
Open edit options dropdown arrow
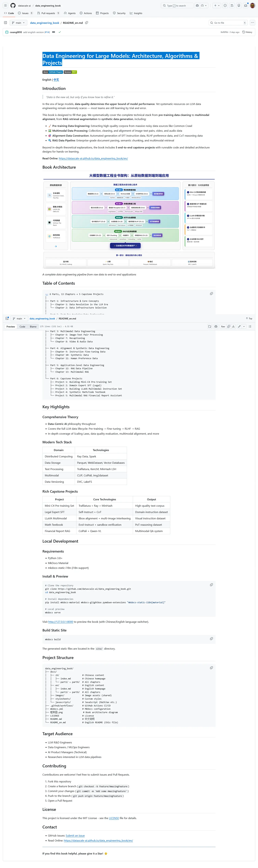pyautogui.click(x=244, y=327)
